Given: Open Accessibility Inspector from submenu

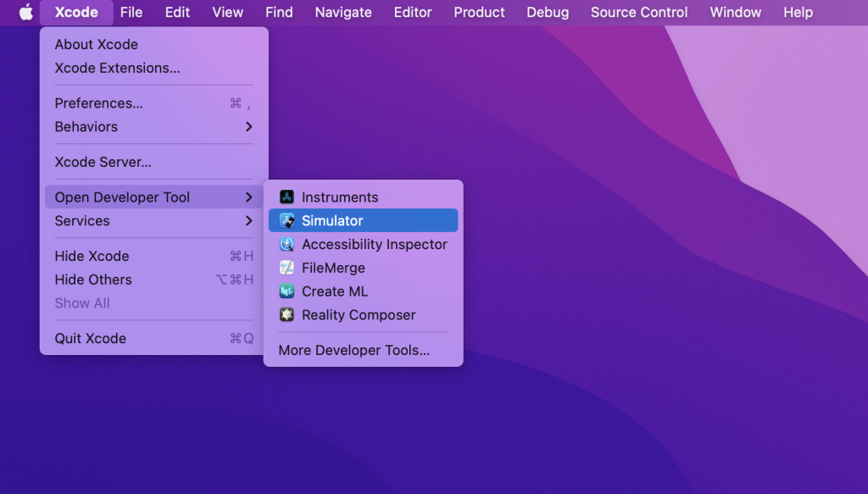Looking at the screenshot, I should point(363,244).
